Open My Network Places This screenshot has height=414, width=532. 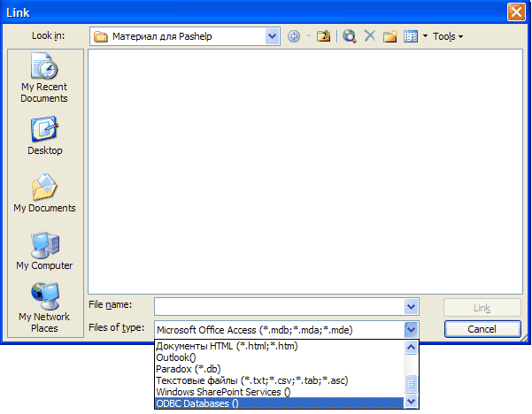[44, 308]
